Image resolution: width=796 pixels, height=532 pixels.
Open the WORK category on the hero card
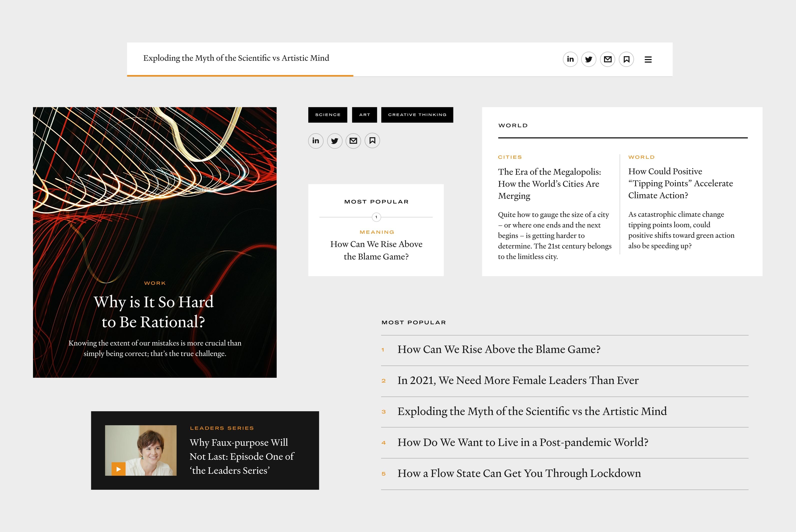(155, 282)
